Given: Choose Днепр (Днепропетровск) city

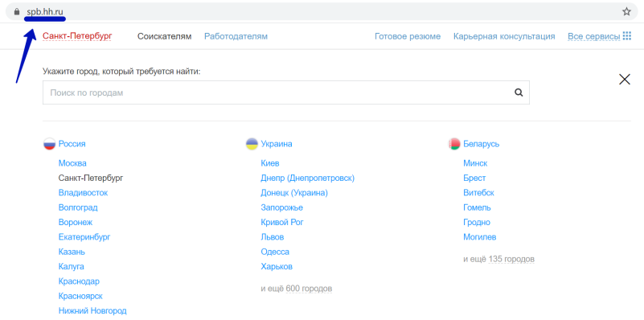Looking at the screenshot, I should point(308,178).
